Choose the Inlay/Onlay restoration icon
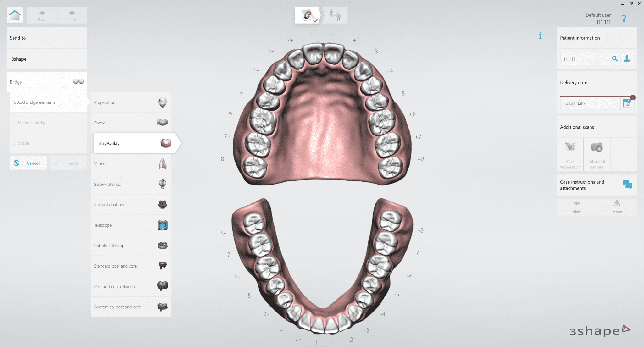644x348 pixels. pos(166,143)
